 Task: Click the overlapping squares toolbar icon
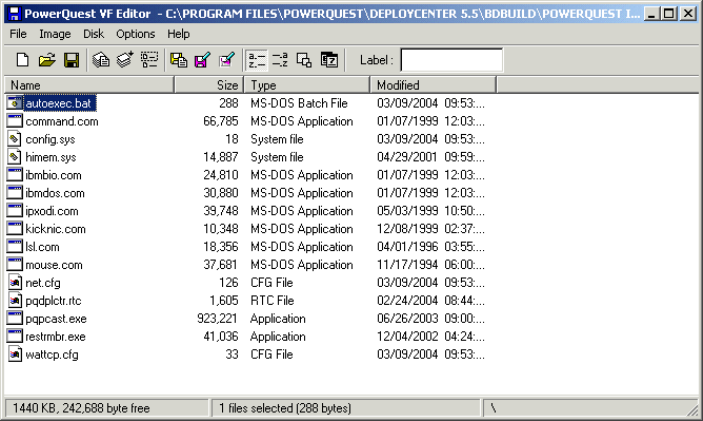click(x=304, y=60)
